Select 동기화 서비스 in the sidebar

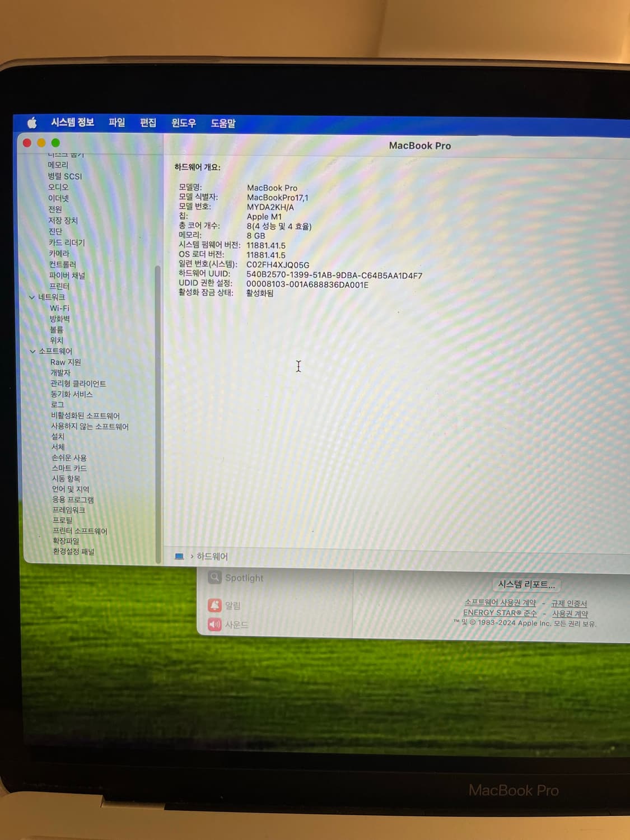(72, 394)
